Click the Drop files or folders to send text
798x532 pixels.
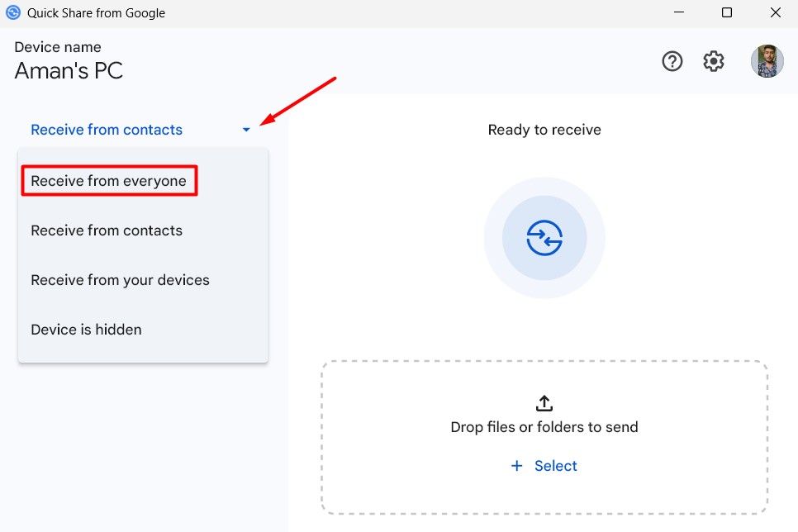tap(544, 427)
